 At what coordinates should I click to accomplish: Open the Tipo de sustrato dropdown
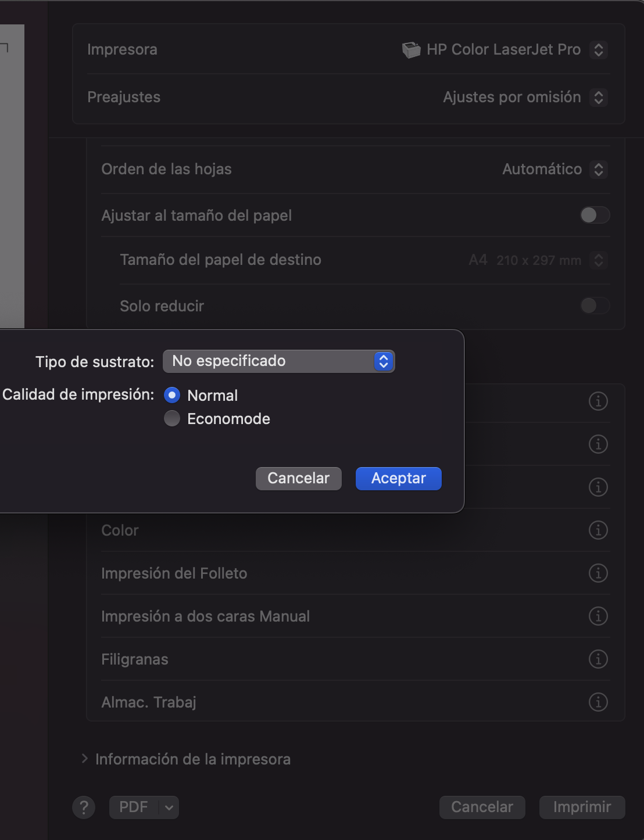point(279,361)
